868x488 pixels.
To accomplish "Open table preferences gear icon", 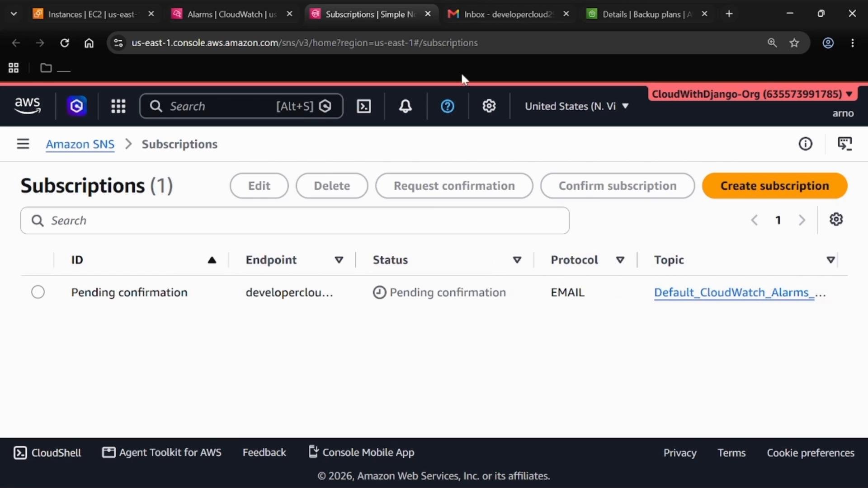I will (836, 220).
